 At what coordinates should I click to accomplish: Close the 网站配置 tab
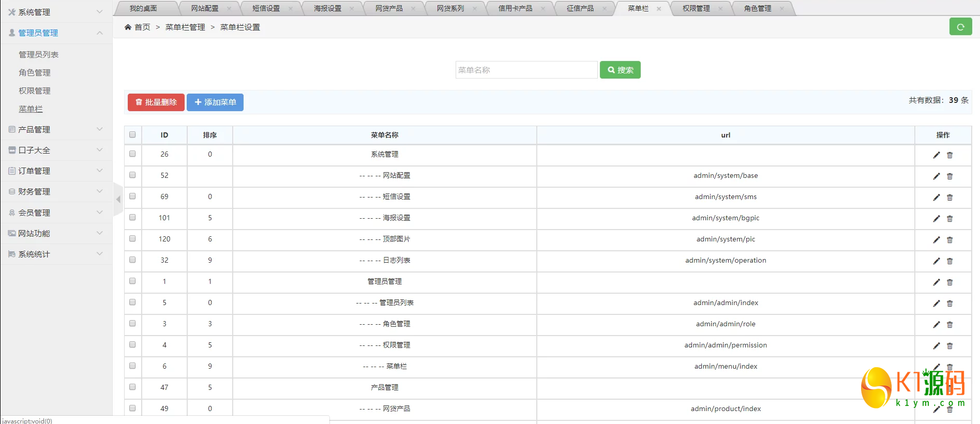tap(229, 9)
